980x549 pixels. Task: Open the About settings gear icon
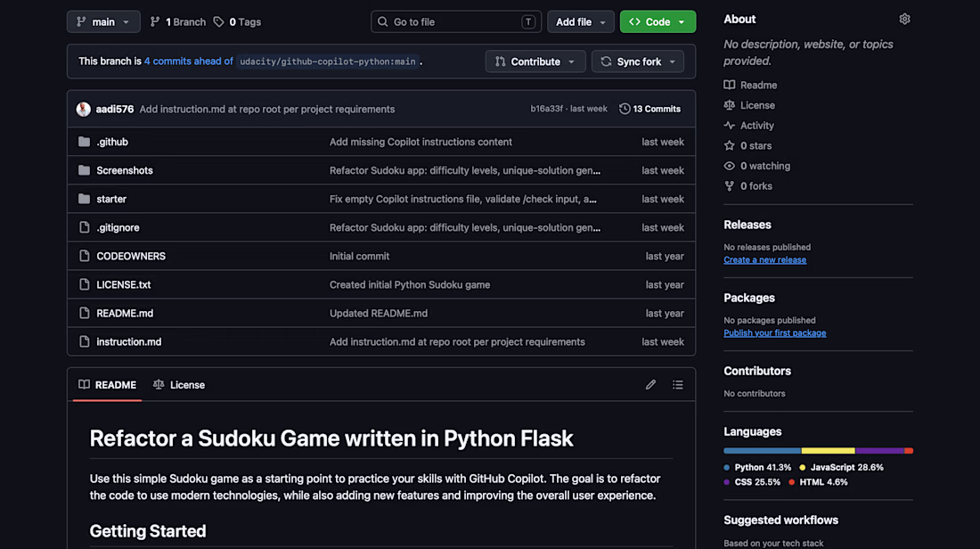904,20
